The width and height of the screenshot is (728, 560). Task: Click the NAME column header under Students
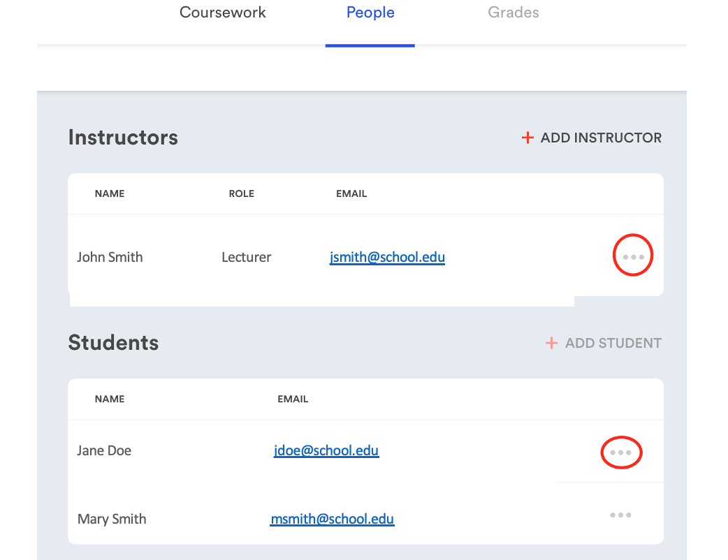[110, 399]
